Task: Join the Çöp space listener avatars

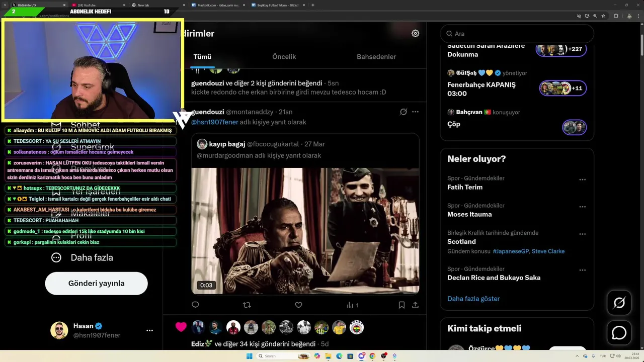Action: pyautogui.click(x=574, y=127)
